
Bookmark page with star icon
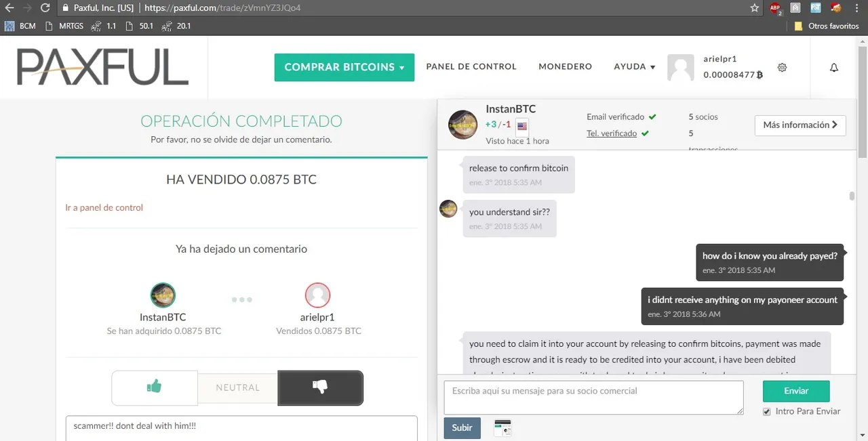pyautogui.click(x=755, y=8)
